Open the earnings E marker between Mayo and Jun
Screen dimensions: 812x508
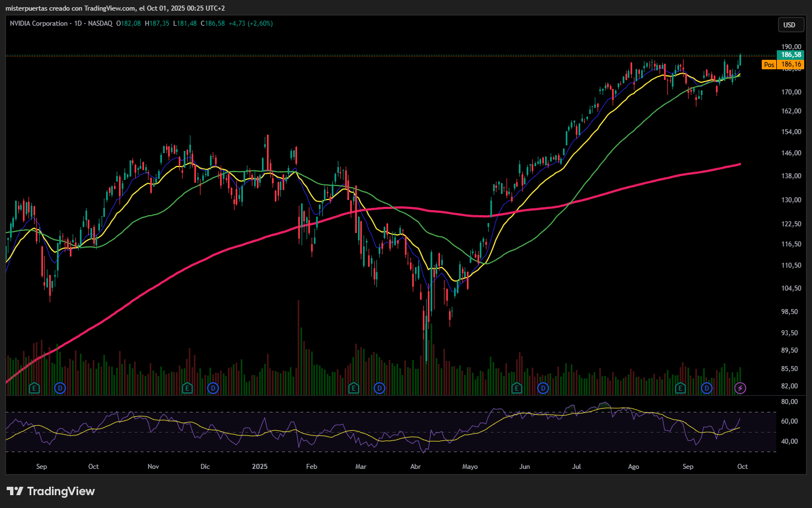point(517,388)
